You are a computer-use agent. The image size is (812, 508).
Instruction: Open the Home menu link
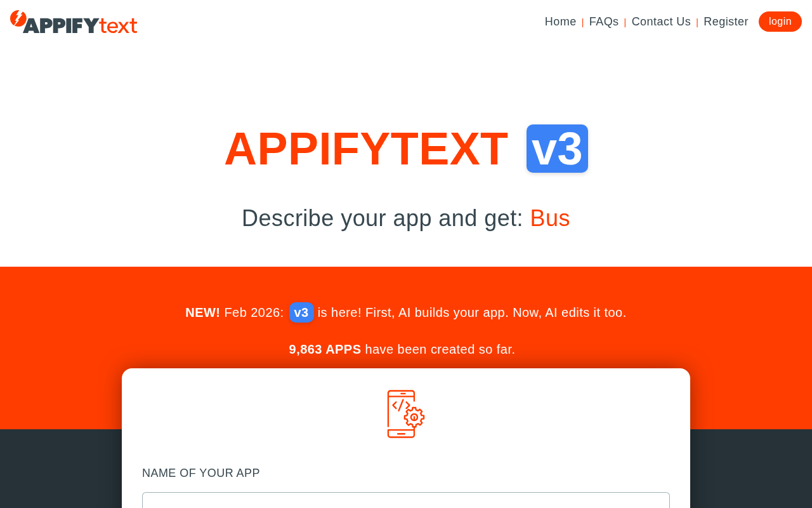point(560,22)
